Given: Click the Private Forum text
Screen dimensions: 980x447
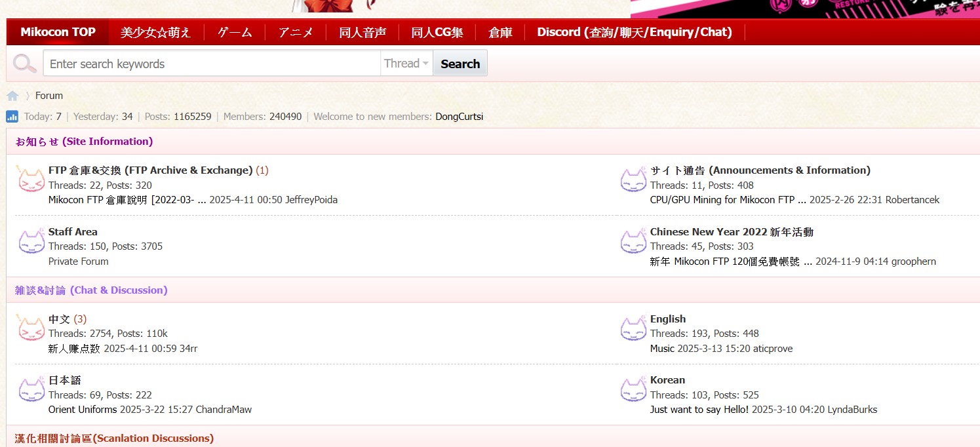Looking at the screenshot, I should click(x=79, y=262).
